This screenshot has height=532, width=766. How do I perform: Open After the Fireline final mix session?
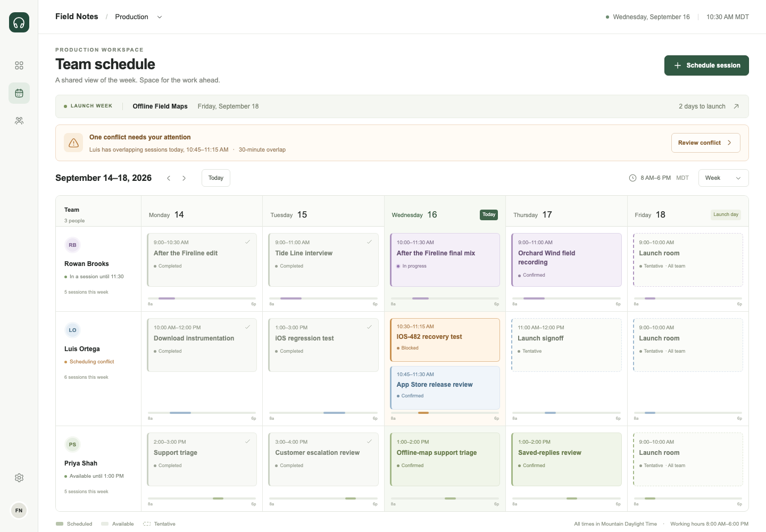pyautogui.click(x=445, y=260)
